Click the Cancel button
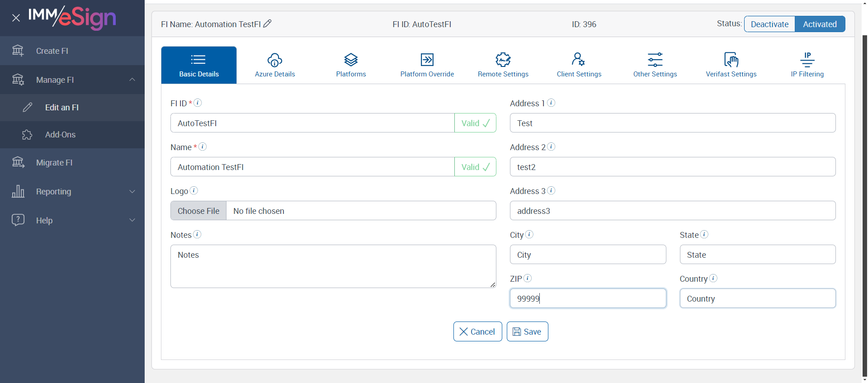 click(x=477, y=331)
